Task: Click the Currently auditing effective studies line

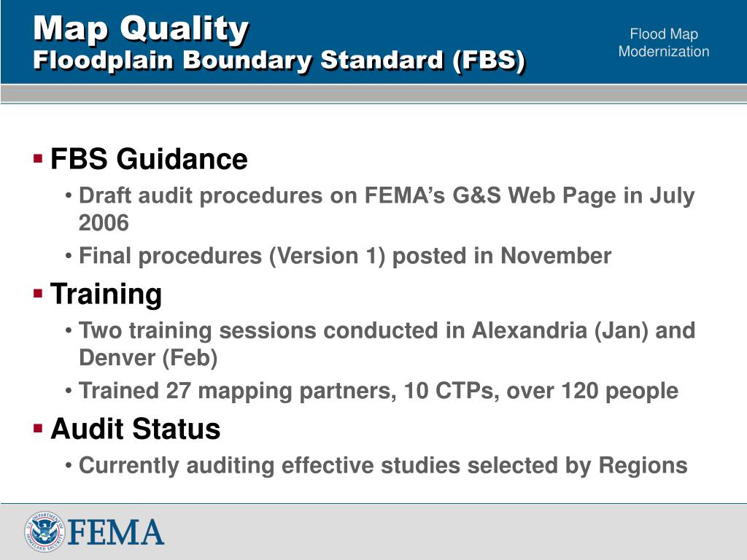Action: click(383, 466)
